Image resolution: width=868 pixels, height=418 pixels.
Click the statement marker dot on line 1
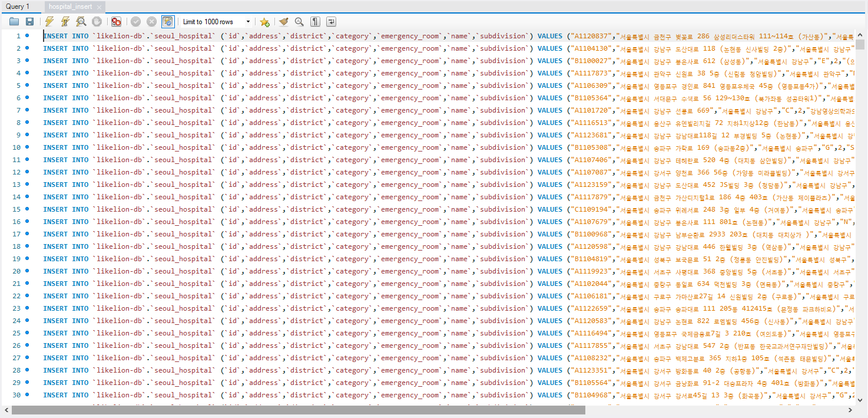(x=27, y=36)
